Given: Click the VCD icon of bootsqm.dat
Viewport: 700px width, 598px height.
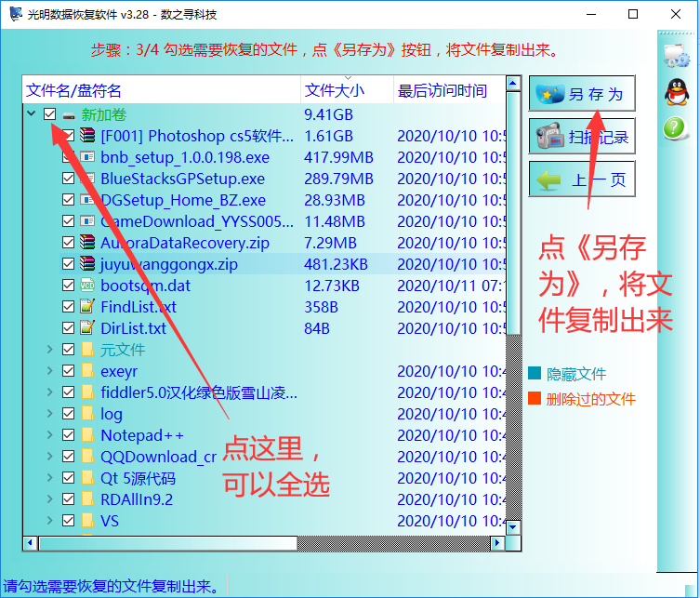Looking at the screenshot, I should (x=87, y=285).
